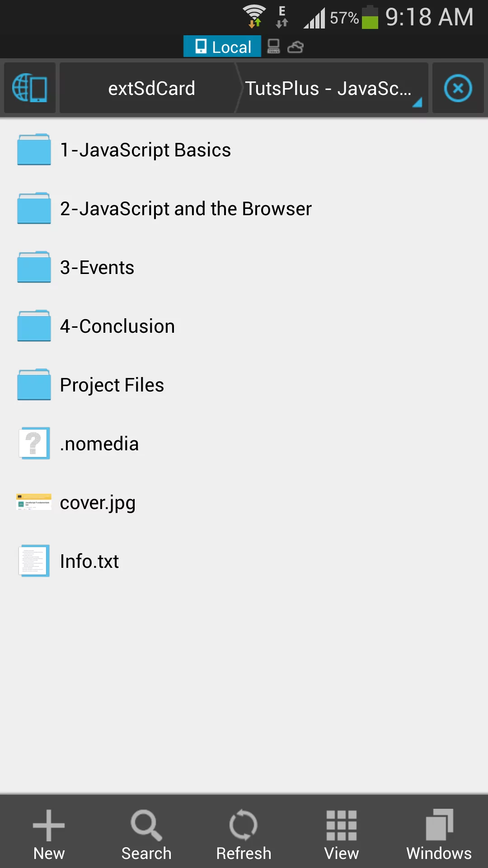Screen dimensions: 488x868
Task: Switch to the cloud storage tab icon
Action: [296, 47]
